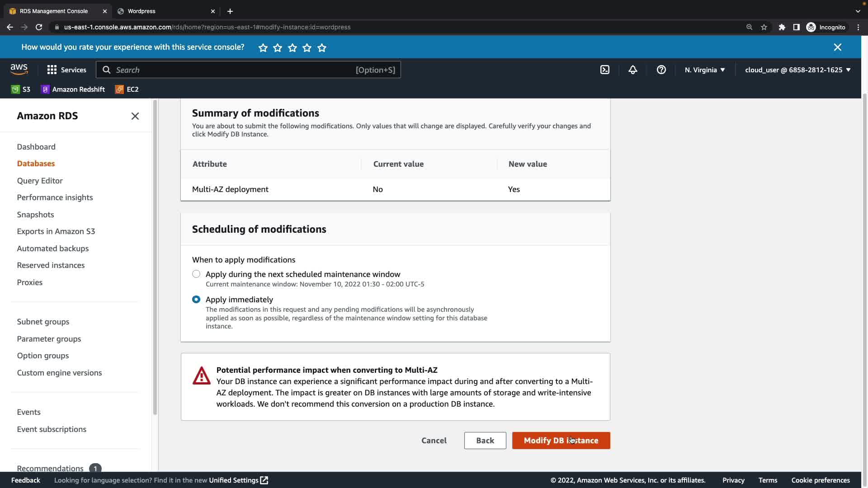This screenshot has height=488, width=868.
Task: Open the help question mark icon
Action: click(661, 70)
